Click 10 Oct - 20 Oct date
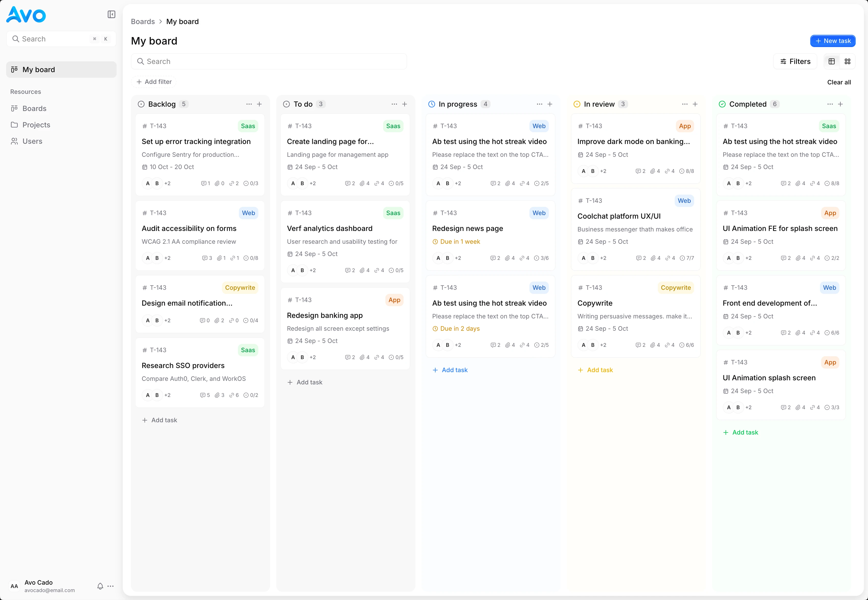 point(168,167)
